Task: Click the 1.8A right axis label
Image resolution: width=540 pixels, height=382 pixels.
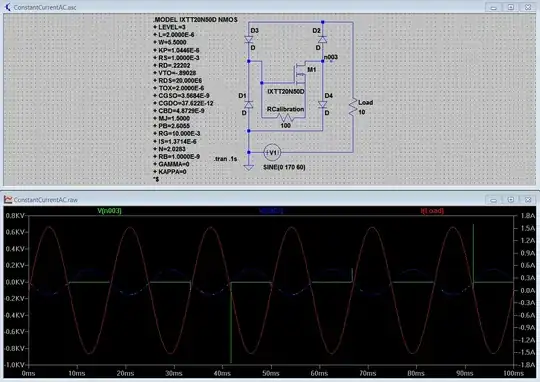Action: pos(527,216)
